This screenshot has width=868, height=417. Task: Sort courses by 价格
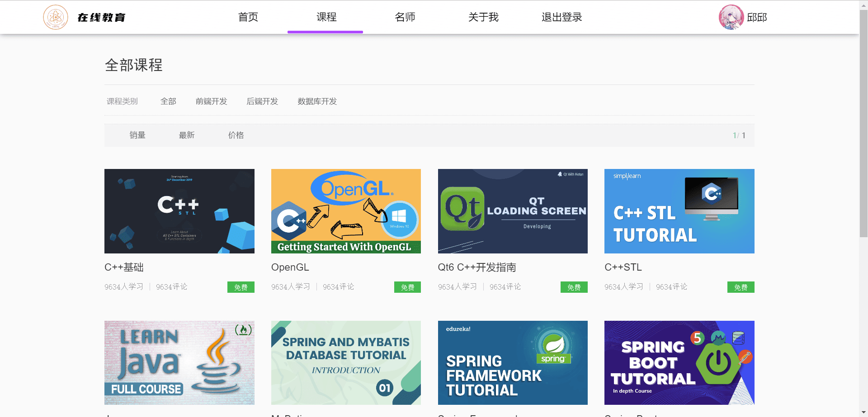(x=236, y=135)
